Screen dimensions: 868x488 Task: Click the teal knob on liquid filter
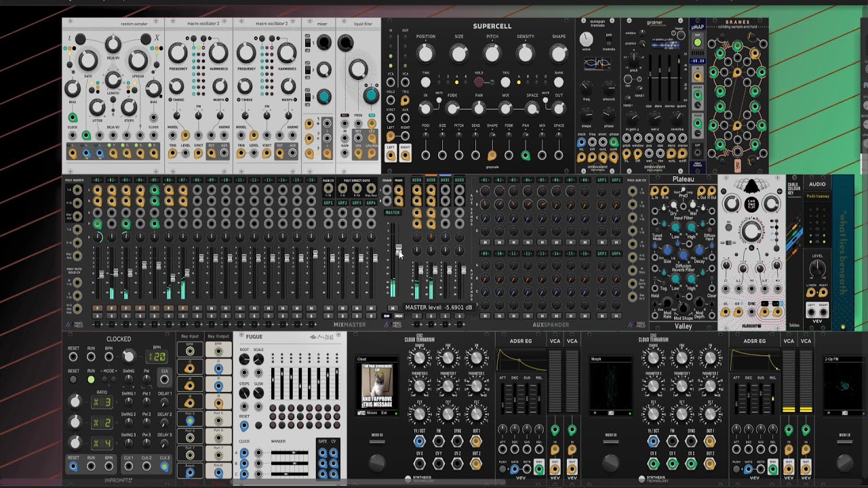pos(370,95)
